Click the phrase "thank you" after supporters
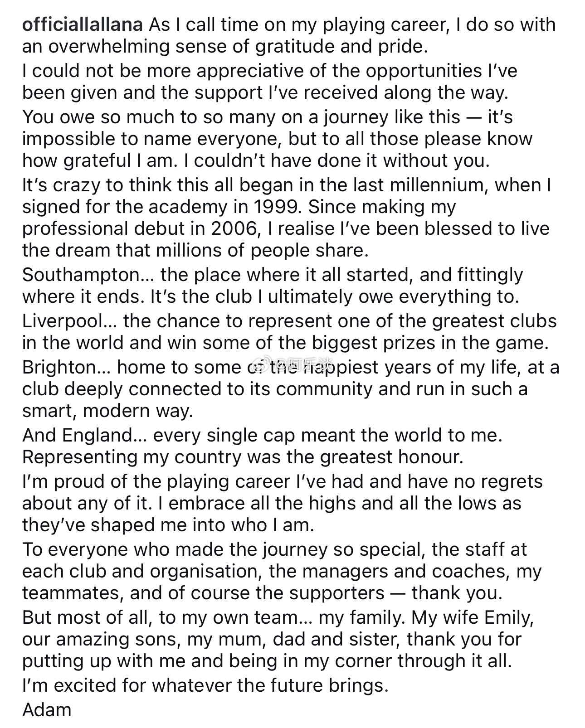 click(x=455, y=593)
